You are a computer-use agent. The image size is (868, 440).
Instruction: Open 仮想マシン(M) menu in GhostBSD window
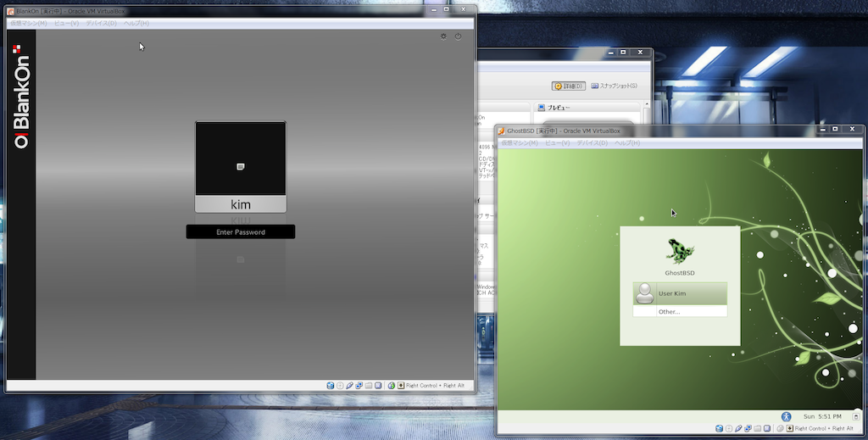pyautogui.click(x=520, y=142)
